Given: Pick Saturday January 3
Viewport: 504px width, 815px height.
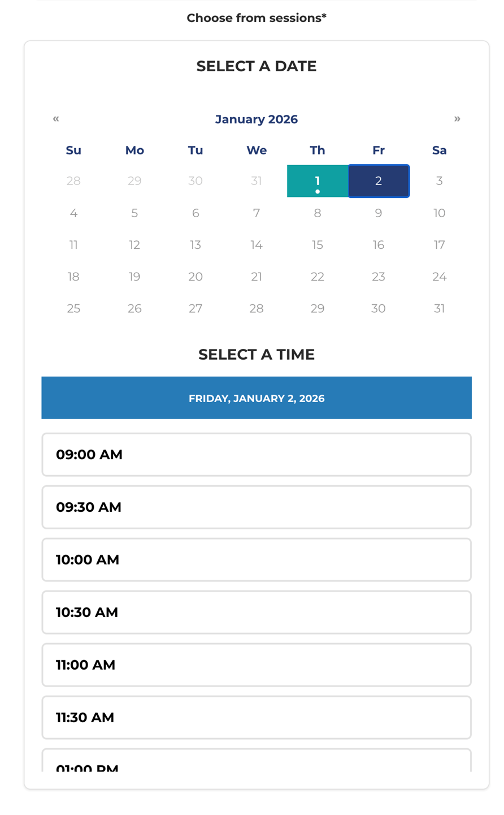Looking at the screenshot, I should (439, 181).
